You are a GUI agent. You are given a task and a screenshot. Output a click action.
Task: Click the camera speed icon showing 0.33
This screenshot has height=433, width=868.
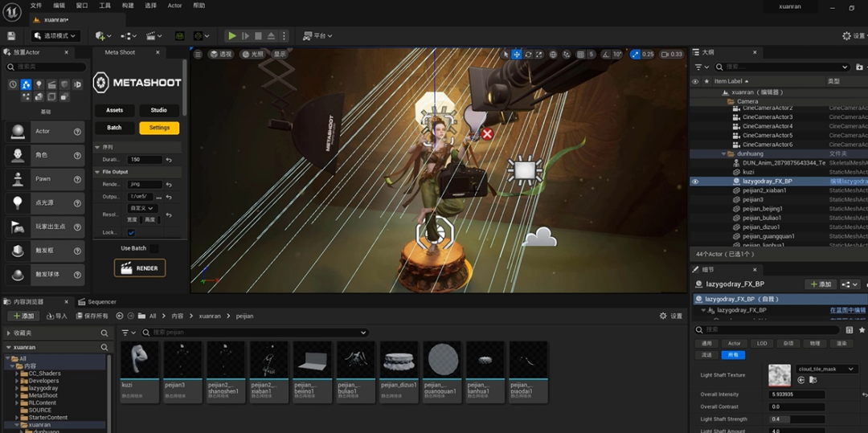[671, 54]
